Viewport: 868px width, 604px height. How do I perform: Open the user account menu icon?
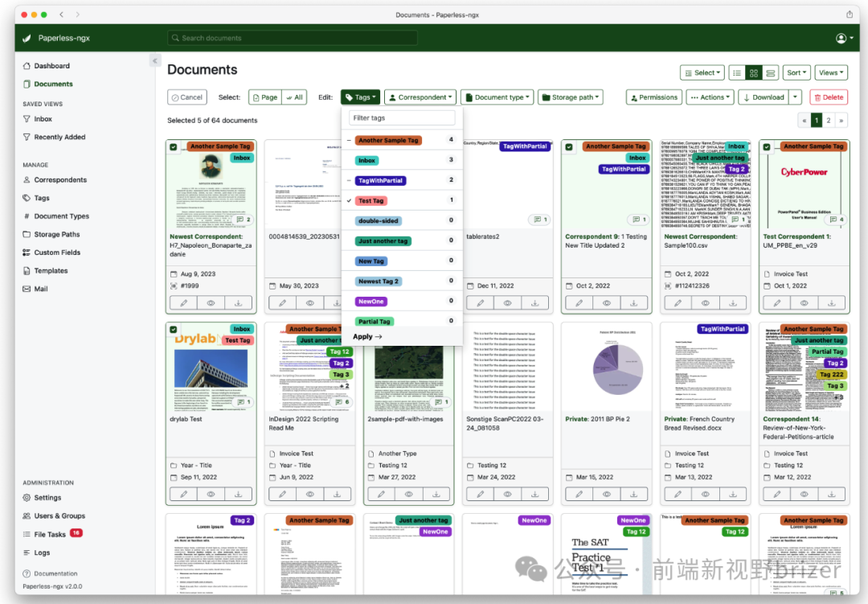(x=844, y=38)
